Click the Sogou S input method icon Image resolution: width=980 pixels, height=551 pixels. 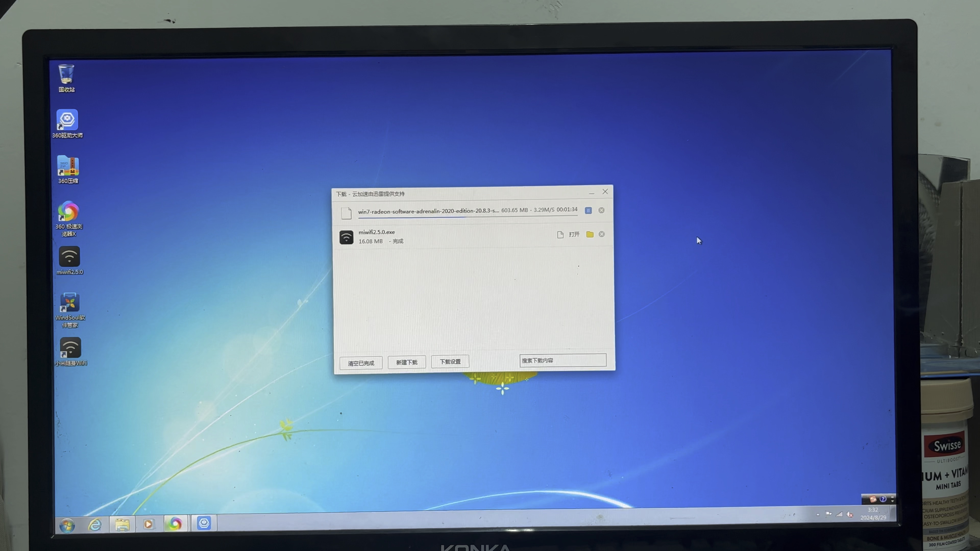pos(873,499)
